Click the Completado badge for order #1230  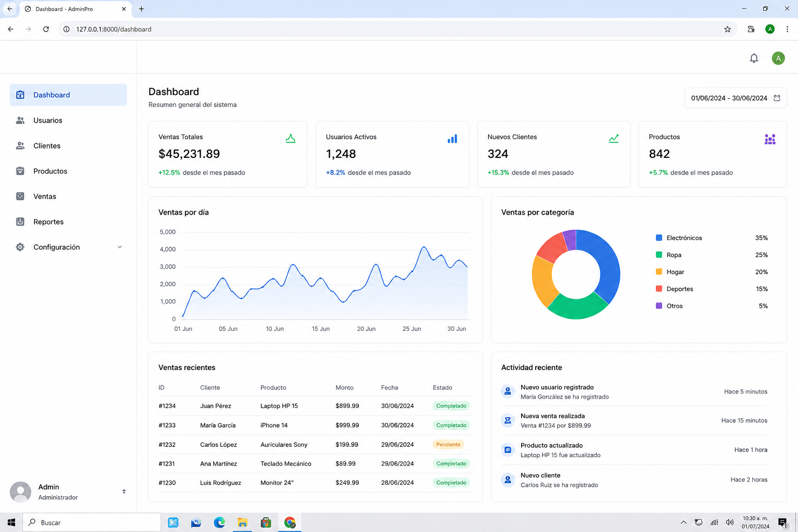(451, 483)
